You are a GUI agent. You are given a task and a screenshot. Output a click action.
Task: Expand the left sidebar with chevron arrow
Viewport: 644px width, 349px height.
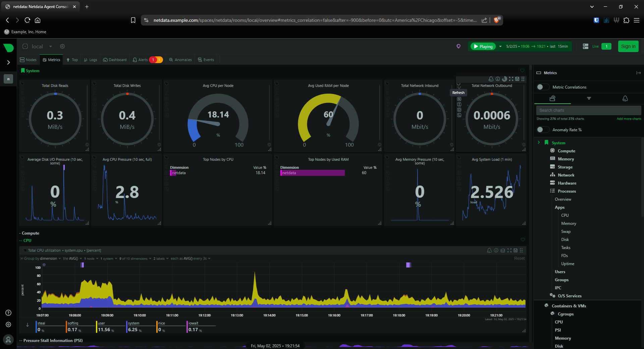[x=8, y=62]
